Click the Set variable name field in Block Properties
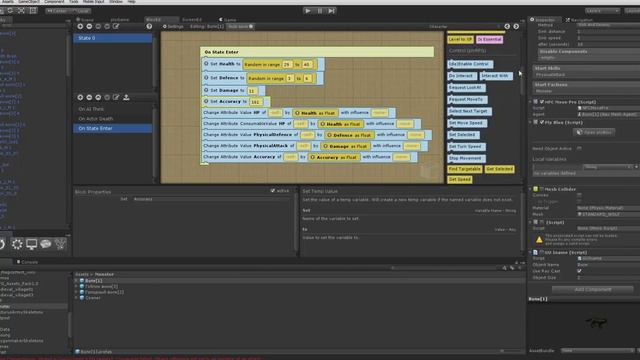The height and width of the screenshot is (360, 640). [x=213, y=199]
